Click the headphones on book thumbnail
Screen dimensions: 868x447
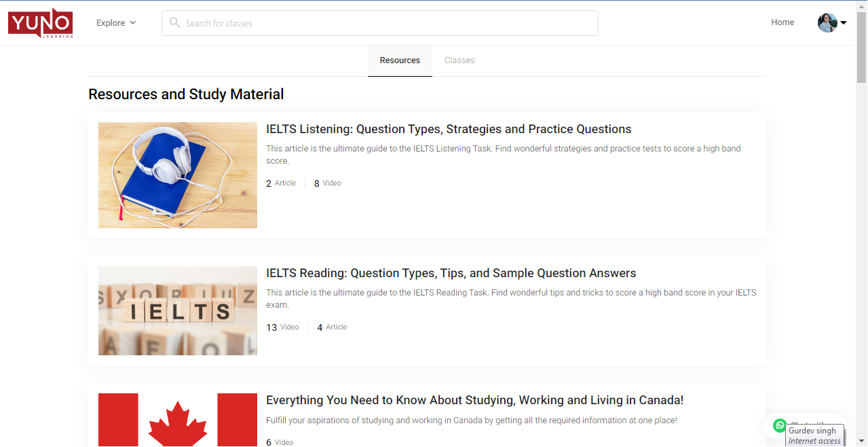tap(178, 175)
